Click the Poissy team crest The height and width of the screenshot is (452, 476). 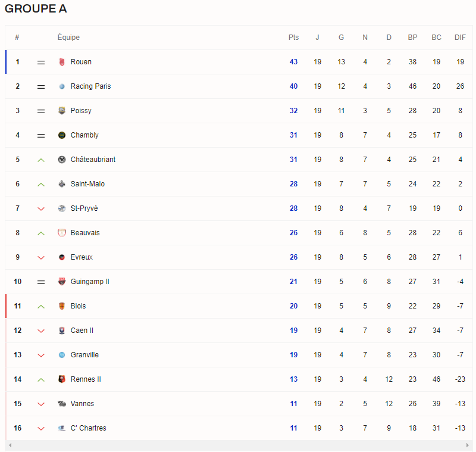[x=62, y=111]
